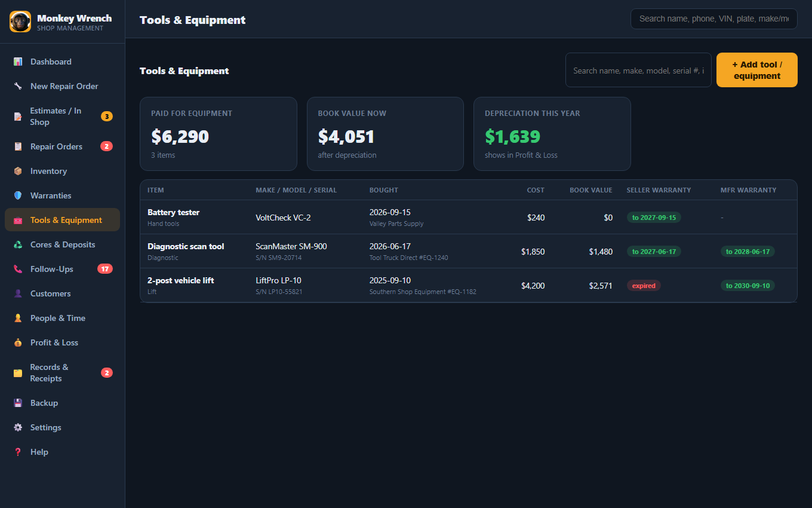812x508 pixels.
Task: Click the Cores & Deposits recycle icon
Action: [x=18, y=244]
